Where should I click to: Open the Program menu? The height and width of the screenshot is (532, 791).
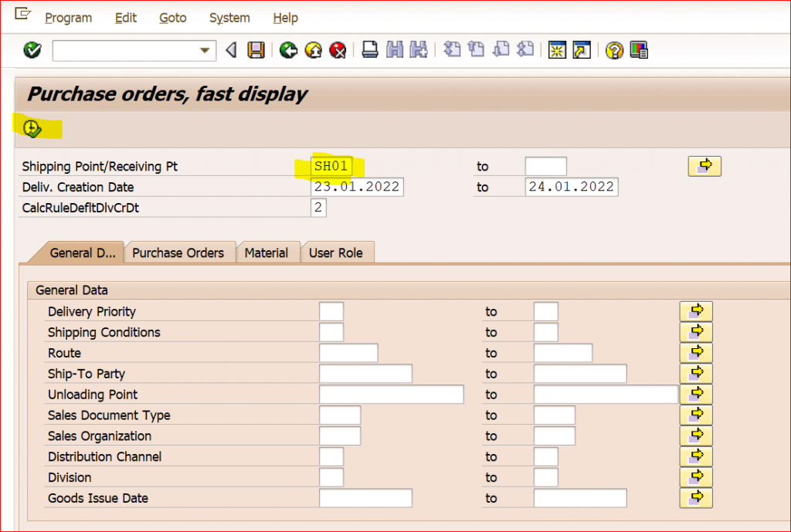click(69, 18)
